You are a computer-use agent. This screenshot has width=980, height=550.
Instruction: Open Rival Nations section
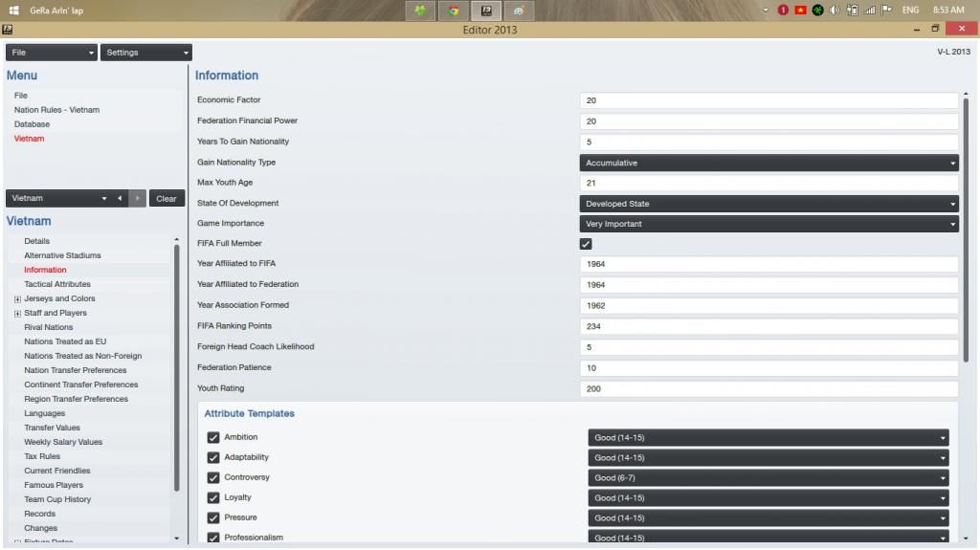click(x=49, y=327)
